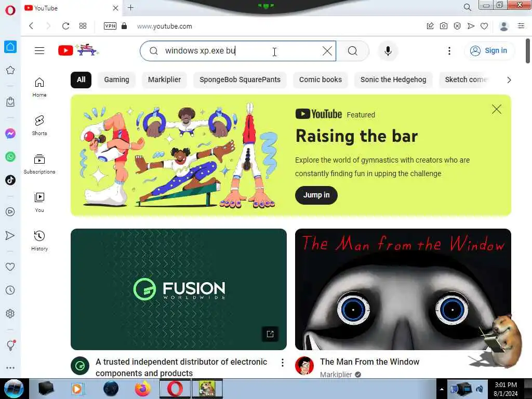Go to YouTube Home in mini guide

point(39,87)
